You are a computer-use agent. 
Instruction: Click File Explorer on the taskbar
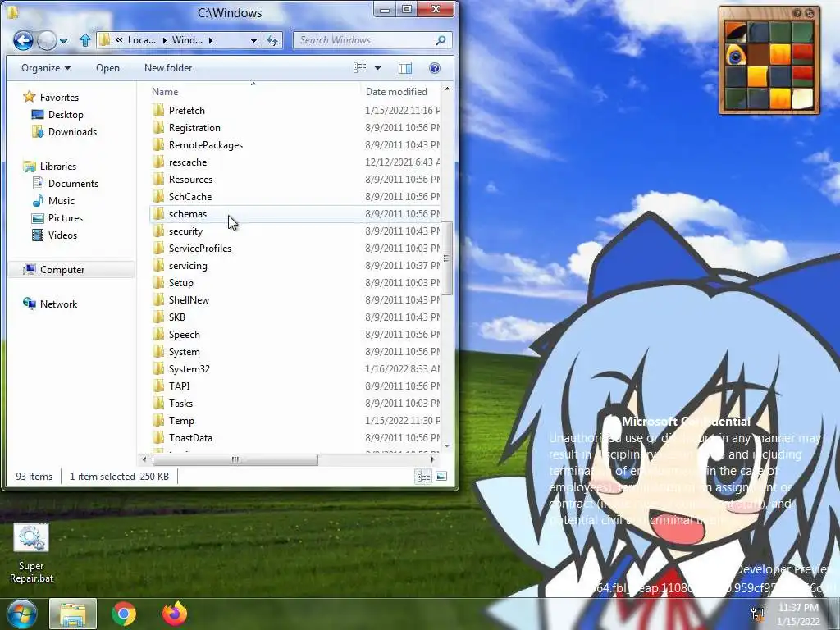73,614
